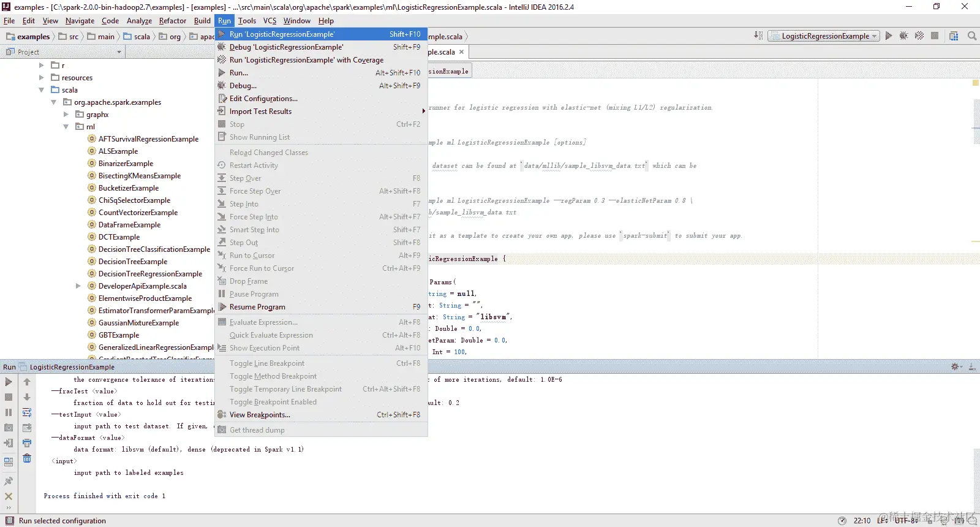Expand the graphx package
This screenshot has width=980, height=527.
pos(66,114)
